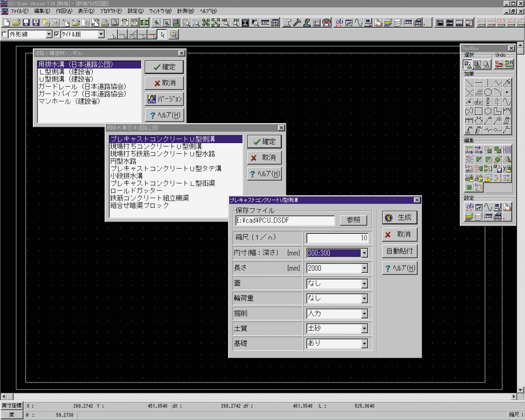Select the rectangle drawing tool in ToolBox
Screen dimensions: 525x420
click(478, 111)
